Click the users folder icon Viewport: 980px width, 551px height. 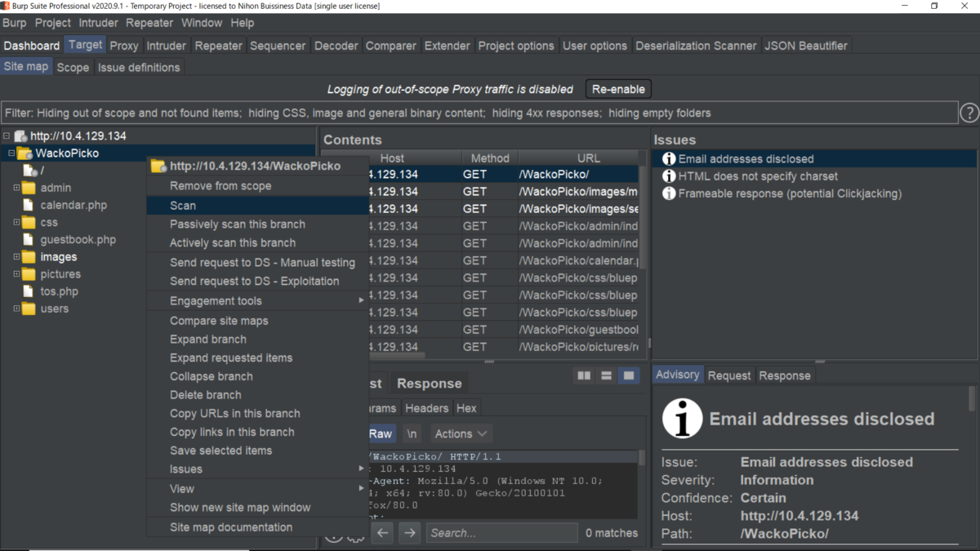29,309
